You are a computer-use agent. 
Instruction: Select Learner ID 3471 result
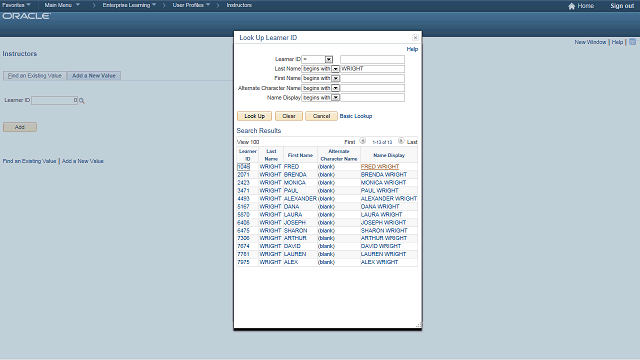click(243, 191)
